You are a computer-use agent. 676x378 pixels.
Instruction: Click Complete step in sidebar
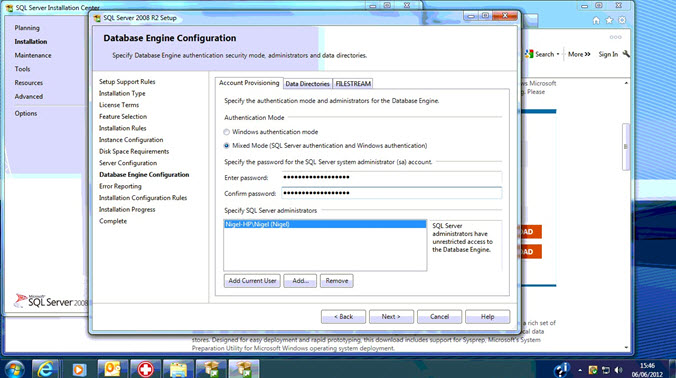113,221
